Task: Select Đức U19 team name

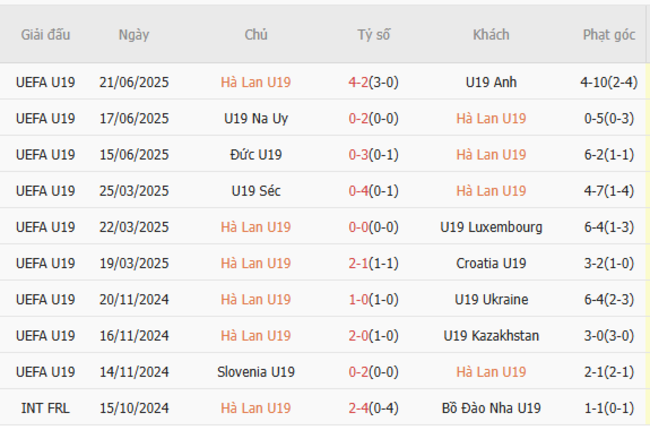Action: (x=256, y=155)
